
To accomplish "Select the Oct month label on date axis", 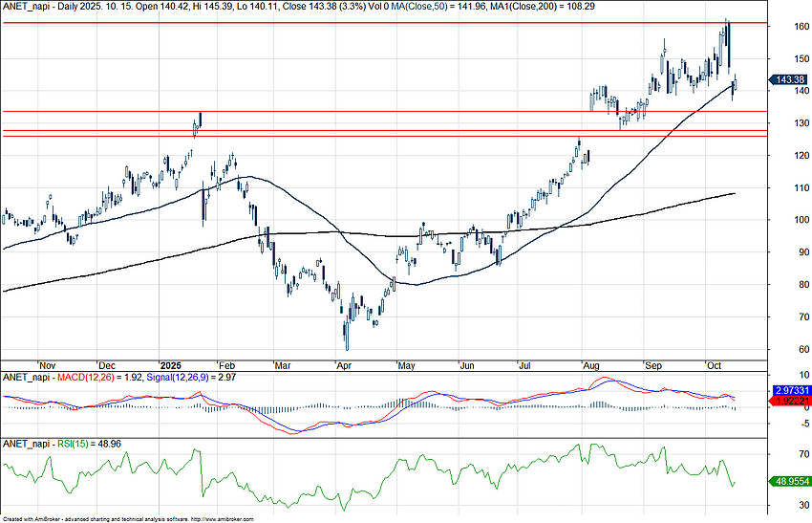I will coord(713,366).
